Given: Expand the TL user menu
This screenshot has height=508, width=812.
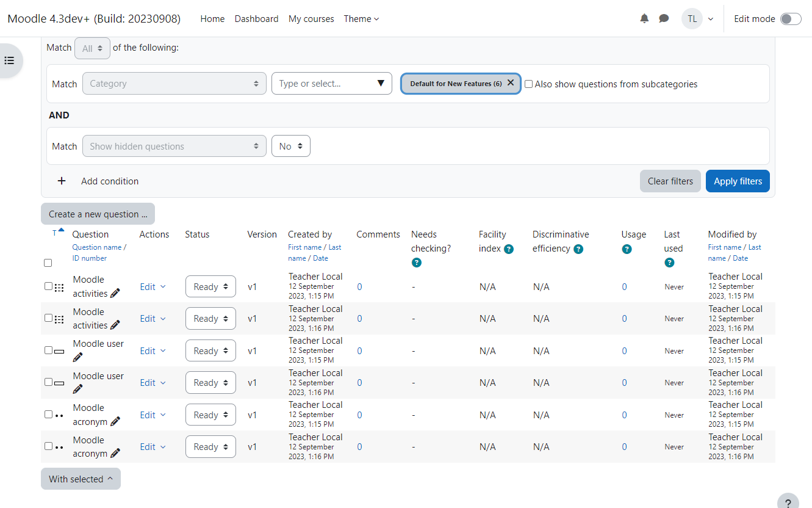Looking at the screenshot, I should click(x=697, y=19).
